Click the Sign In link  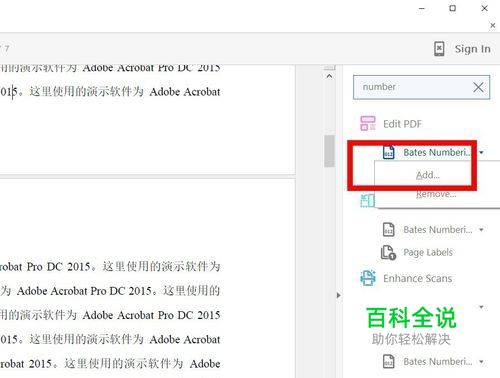tap(473, 49)
